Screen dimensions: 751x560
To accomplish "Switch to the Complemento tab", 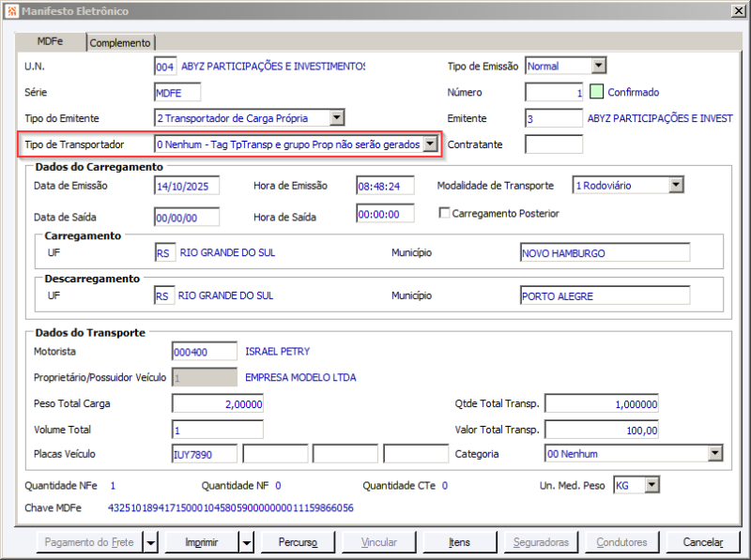I will click(x=120, y=42).
